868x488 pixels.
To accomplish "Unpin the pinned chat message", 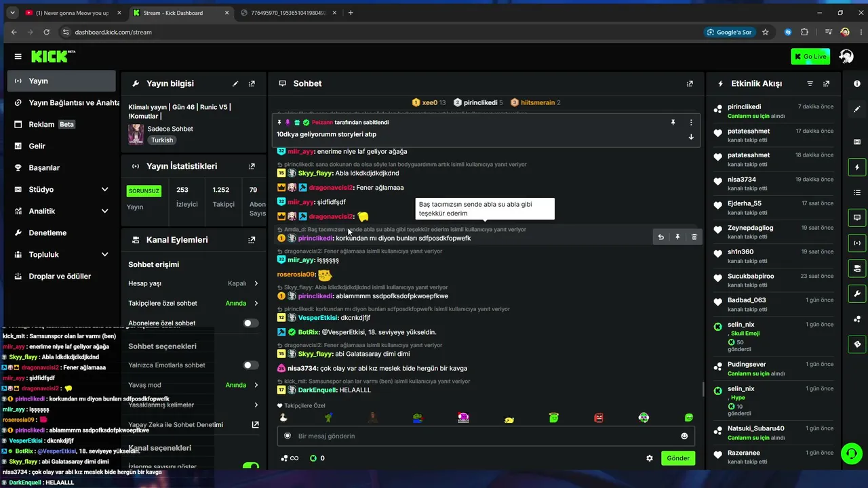I will tap(673, 123).
